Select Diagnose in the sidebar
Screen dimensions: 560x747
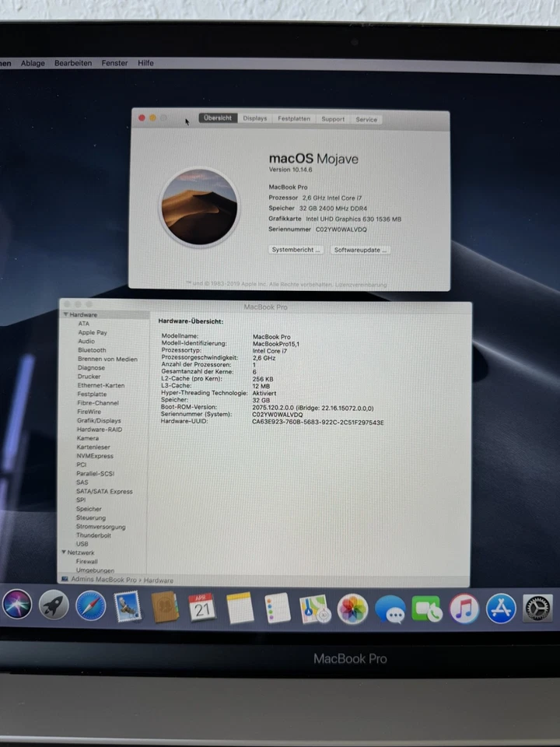[x=92, y=368]
